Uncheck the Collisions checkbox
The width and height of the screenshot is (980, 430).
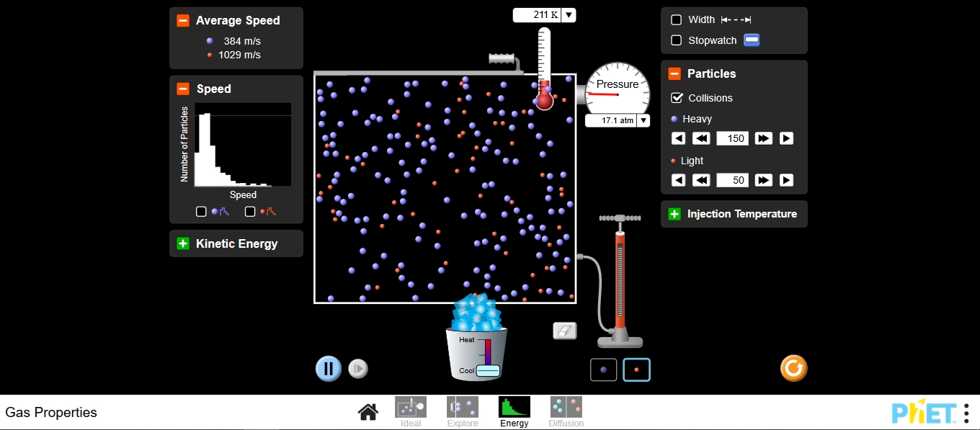point(677,98)
